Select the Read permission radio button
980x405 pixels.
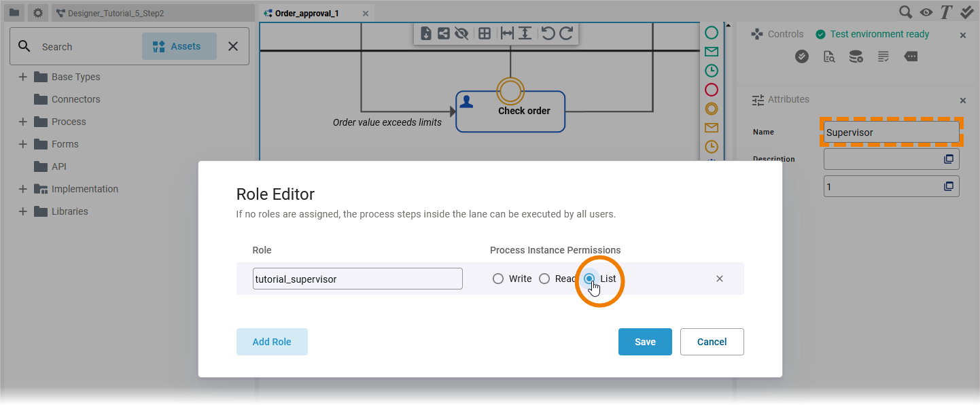tap(544, 279)
